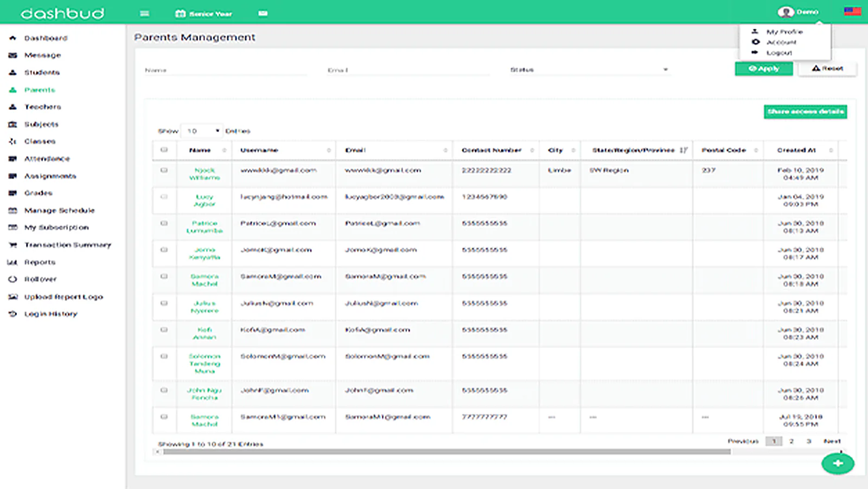Click the Next pagination link
The image size is (868, 489).
point(832,441)
